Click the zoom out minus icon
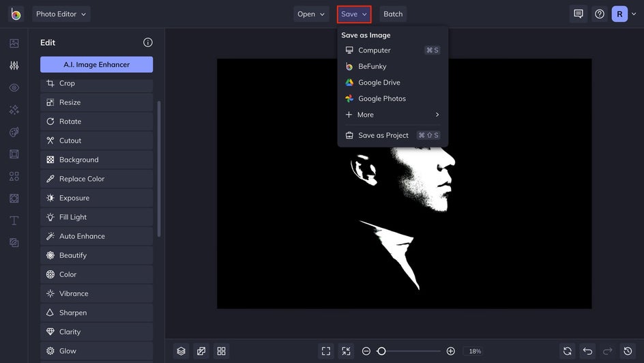 (366, 351)
